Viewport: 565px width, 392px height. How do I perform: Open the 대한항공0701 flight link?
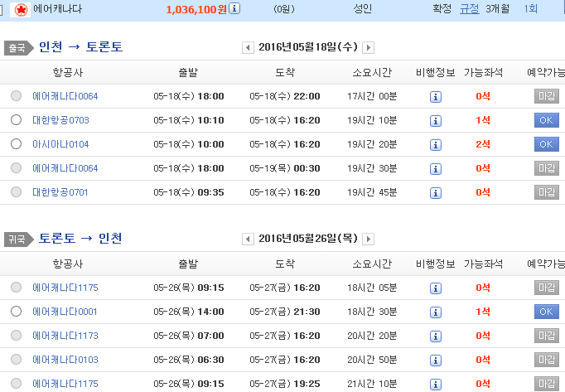pyautogui.click(x=60, y=192)
